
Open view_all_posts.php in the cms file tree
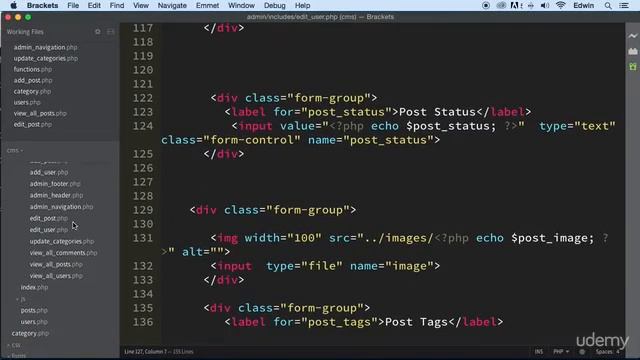(x=56, y=264)
